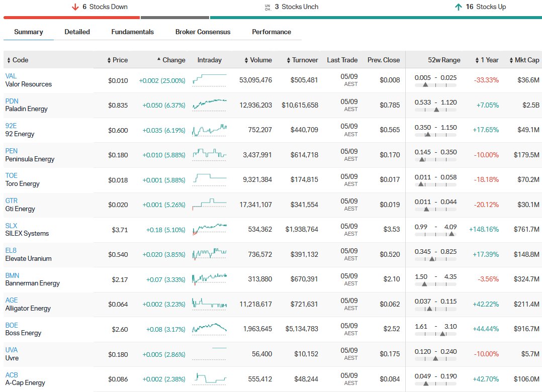Click Boss Energy 52w range marker

coord(442,334)
